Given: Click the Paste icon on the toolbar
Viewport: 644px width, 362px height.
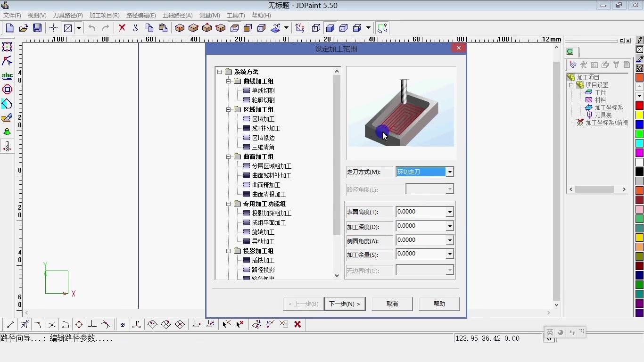Looking at the screenshot, I should coord(163,28).
